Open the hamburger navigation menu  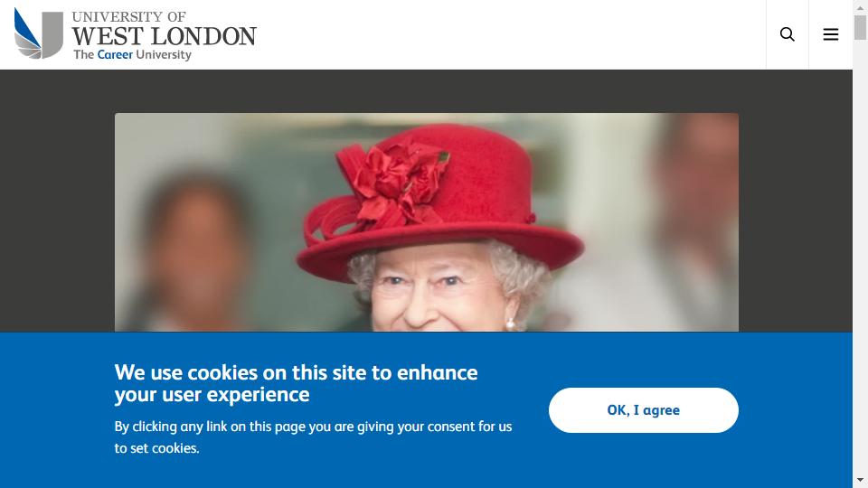click(830, 34)
